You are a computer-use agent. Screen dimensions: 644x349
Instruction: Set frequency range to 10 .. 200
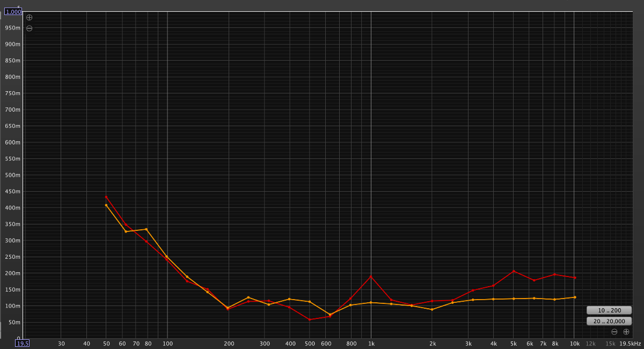(x=609, y=310)
